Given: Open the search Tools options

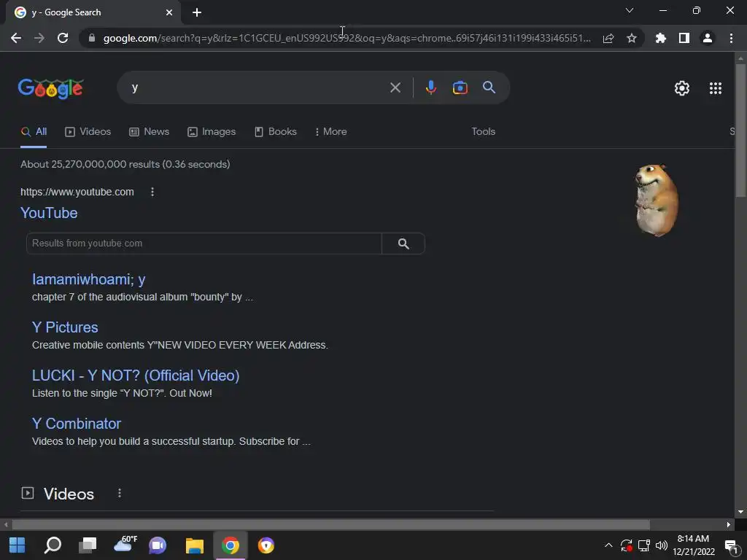Looking at the screenshot, I should pyautogui.click(x=483, y=131).
